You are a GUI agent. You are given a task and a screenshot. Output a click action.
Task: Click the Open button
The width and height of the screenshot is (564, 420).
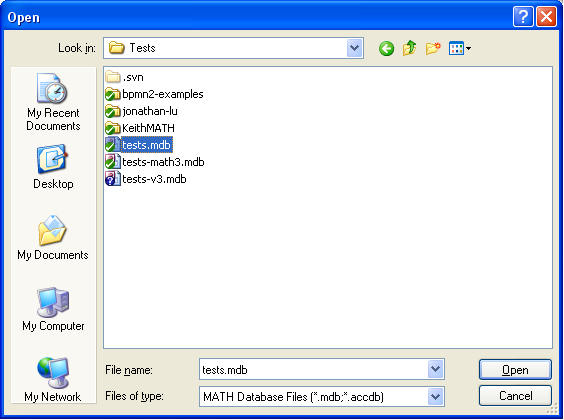[x=515, y=369]
